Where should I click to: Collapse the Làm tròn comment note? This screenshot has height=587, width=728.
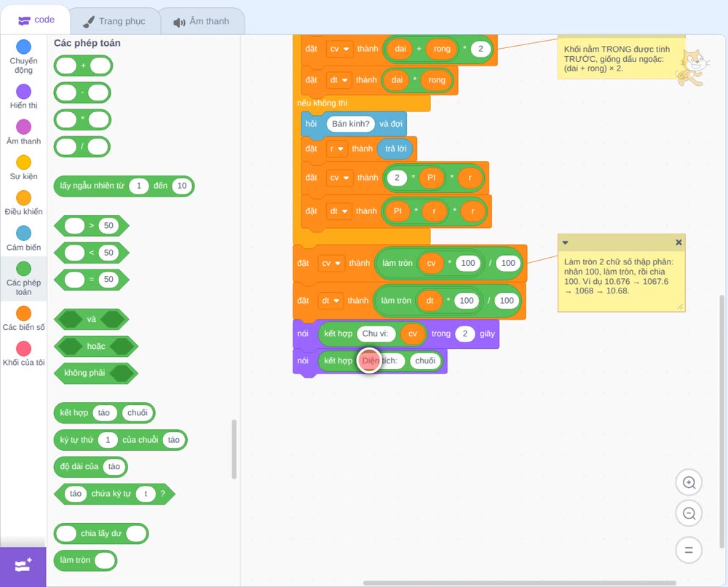click(565, 243)
